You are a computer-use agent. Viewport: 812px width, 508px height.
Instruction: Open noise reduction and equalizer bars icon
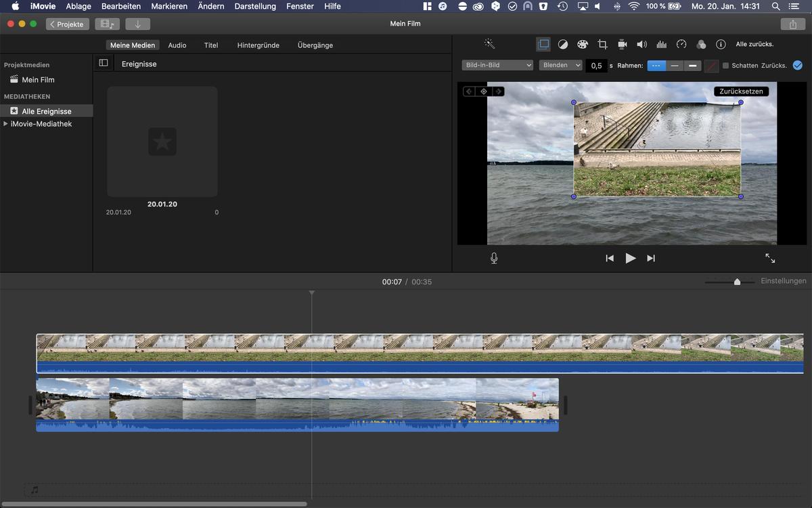tap(662, 44)
